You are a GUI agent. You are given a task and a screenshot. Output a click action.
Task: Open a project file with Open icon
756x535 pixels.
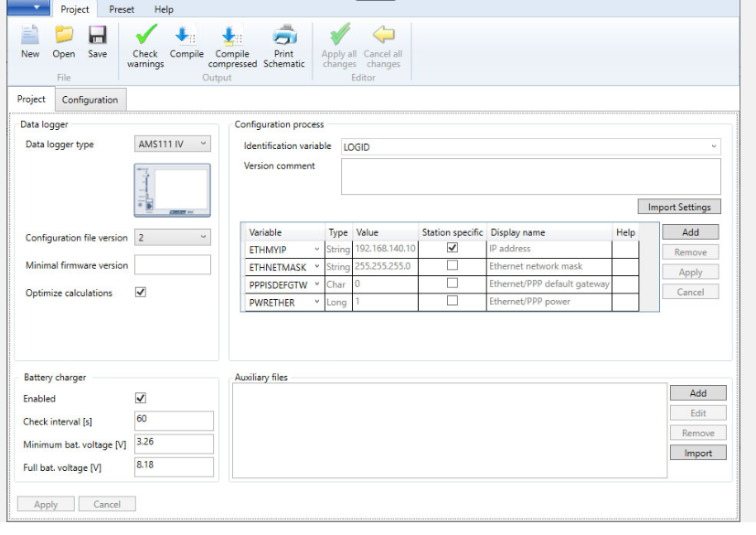pyautogui.click(x=64, y=41)
